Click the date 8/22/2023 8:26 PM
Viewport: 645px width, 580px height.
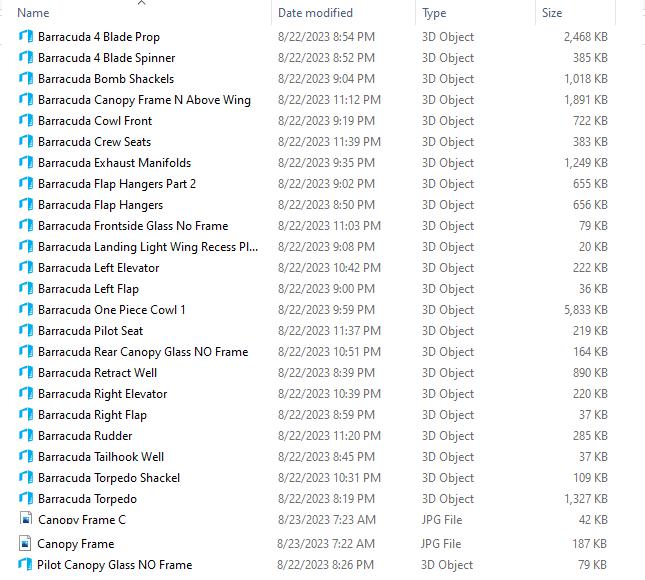pos(325,565)
